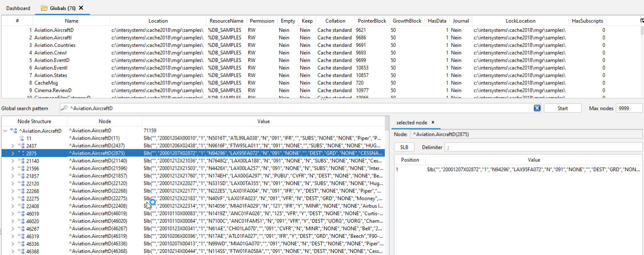Click the magnifier icon in search field
Viewport: 644px width, 255px height.
[x=64, y=108]
